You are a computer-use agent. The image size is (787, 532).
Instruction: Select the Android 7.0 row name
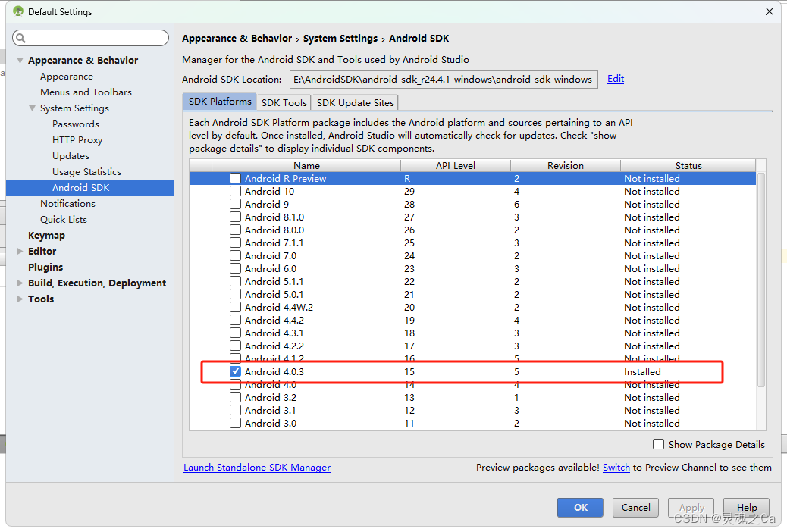click(271, 256)
